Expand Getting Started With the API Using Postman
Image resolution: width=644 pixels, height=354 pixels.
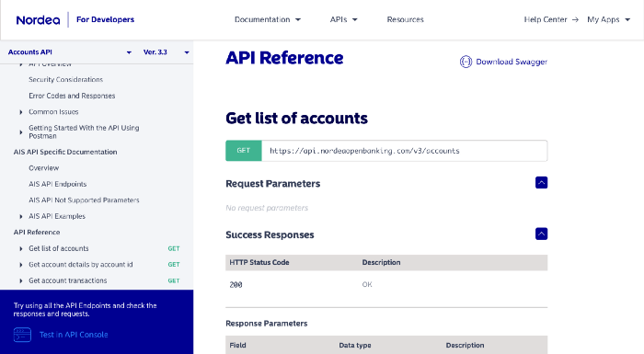tap(21, 131)
